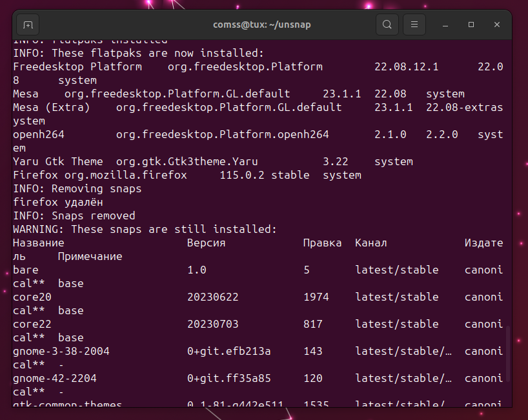Maximize the terminal window

pyautogui.click(x=471, y=25)
